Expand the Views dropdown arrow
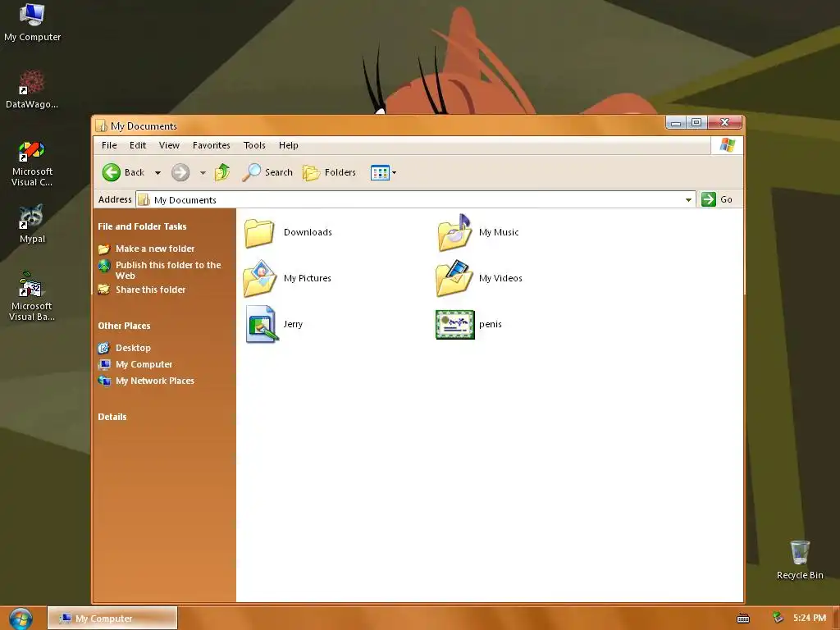 tap(395, 172)
